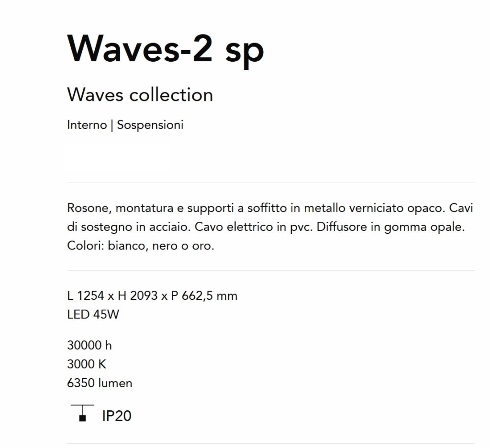Click the Waves-2 sp product title

tap(166, 49)
